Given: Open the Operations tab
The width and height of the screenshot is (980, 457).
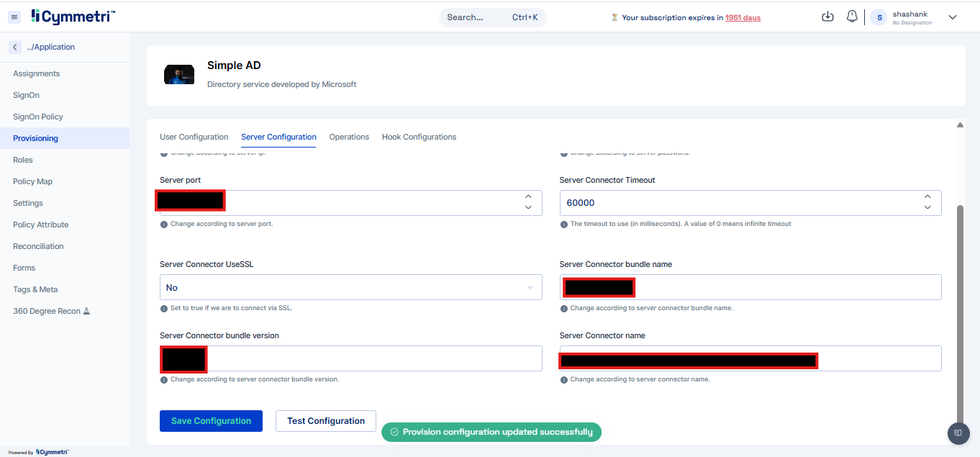Looking at the screenshot, I should 349,137.
